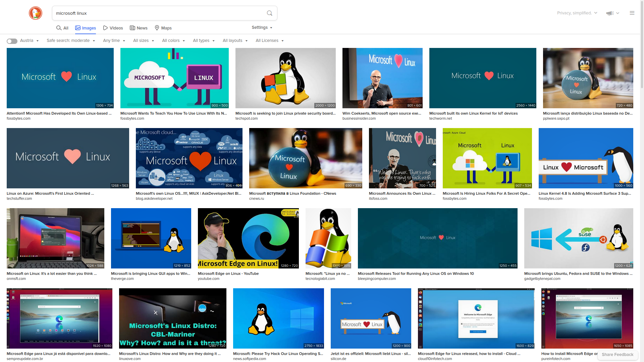Open the Tux holding Windows logo thumbnail
Screen dimensions: 644x362
pyautogui.click(x=285, y=78)
